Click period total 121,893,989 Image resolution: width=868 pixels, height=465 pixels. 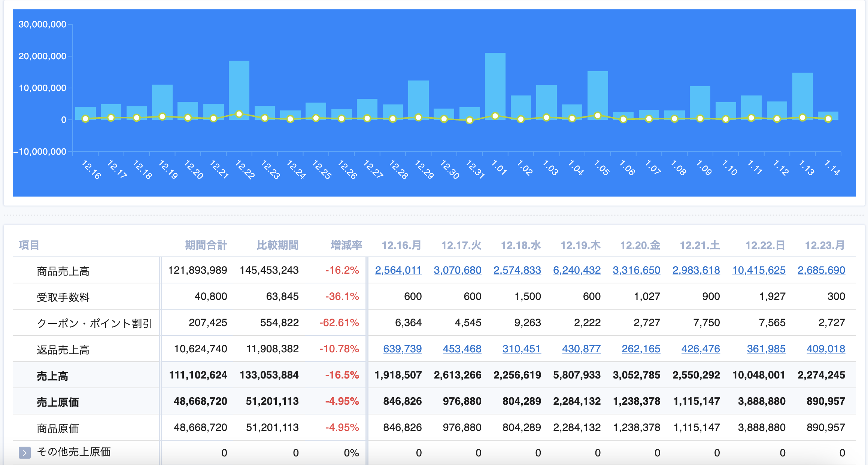(198, 270)
